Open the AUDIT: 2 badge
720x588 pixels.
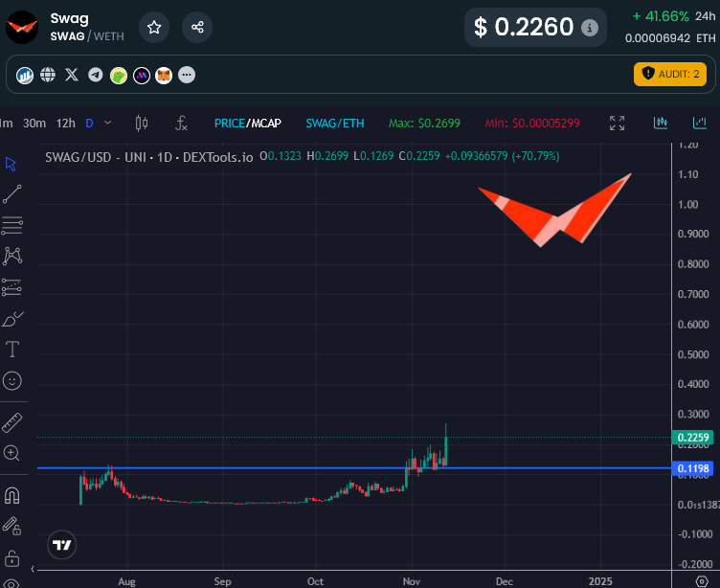coord(670,74)
